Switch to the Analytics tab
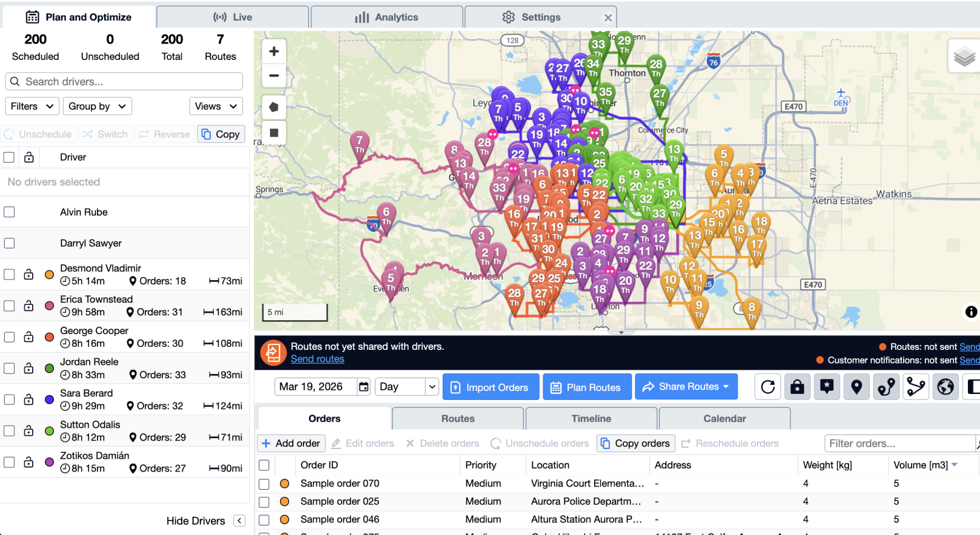This screenshot has width=980, height=535. tap(387, 17)
